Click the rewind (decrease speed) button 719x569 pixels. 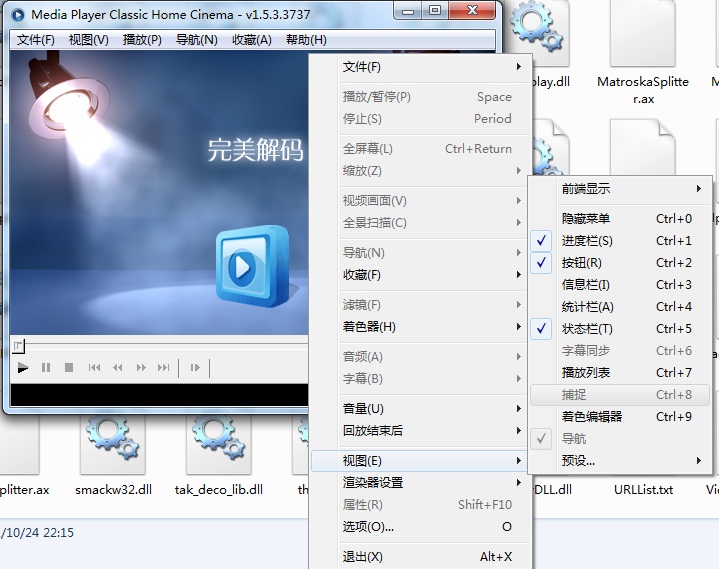tap(118, 368)
